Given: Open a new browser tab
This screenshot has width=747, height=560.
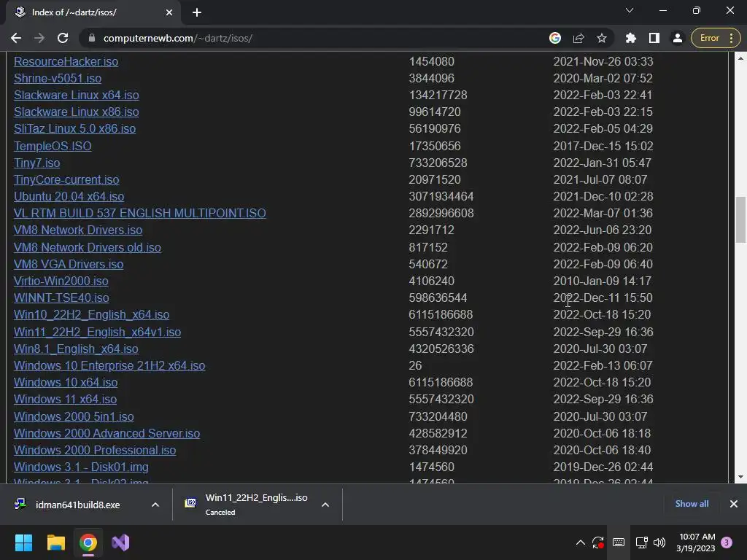Looking at the screenshot, I should (197, 12).
